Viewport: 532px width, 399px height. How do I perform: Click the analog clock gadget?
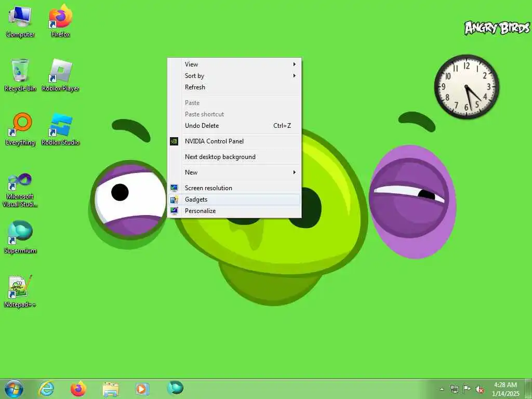coord(467,87)
